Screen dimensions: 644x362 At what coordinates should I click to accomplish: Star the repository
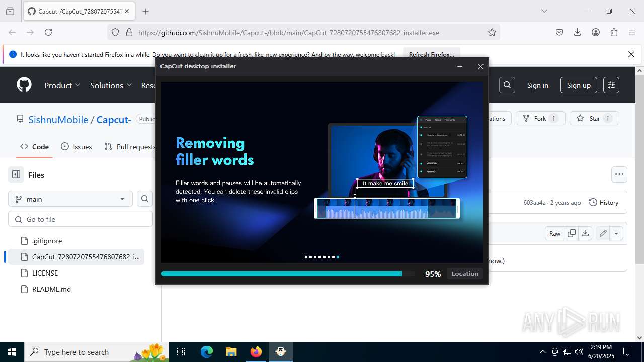click(x=594, y=118)
